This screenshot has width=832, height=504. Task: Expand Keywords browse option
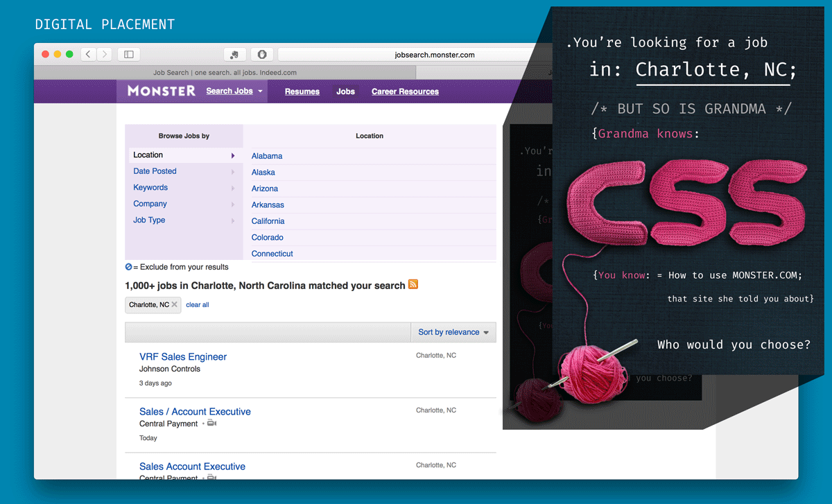184,187
